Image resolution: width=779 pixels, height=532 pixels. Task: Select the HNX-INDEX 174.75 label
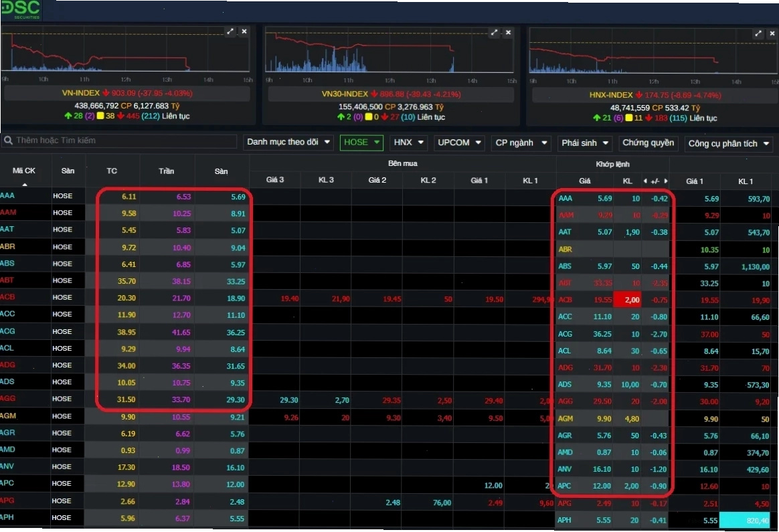click(655, 95)
